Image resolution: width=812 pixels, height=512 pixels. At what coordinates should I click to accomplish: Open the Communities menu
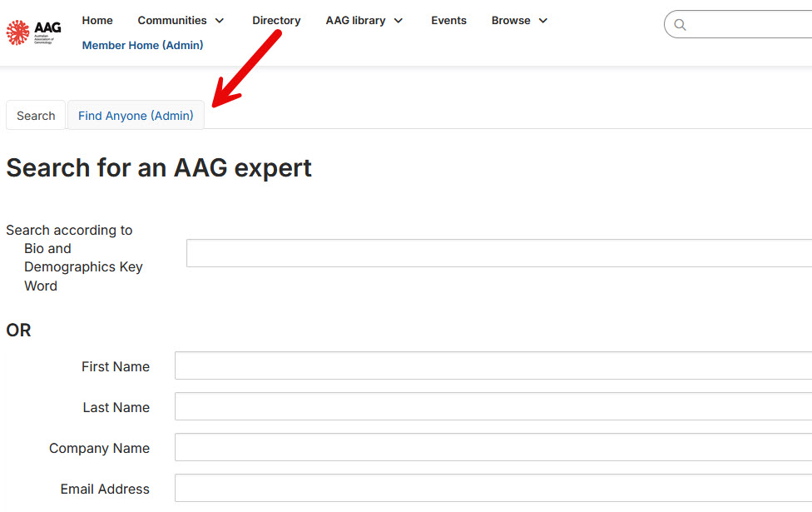click(x=172, y=20)
